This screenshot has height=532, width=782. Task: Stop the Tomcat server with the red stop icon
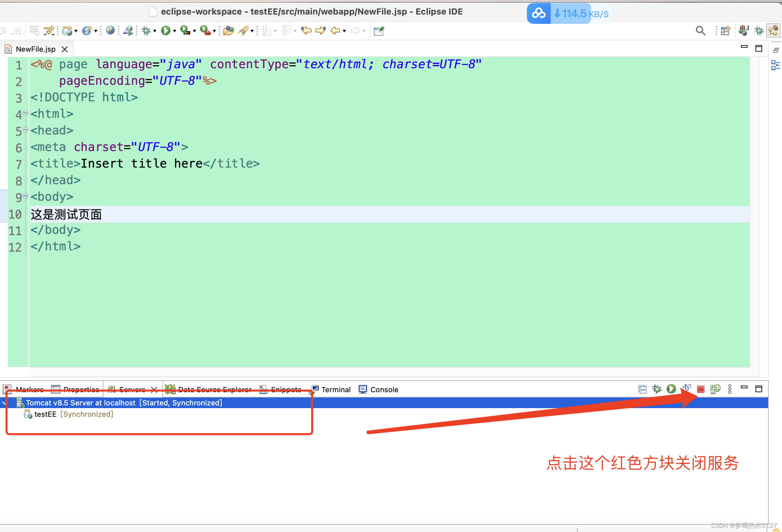tap(700, 389)
